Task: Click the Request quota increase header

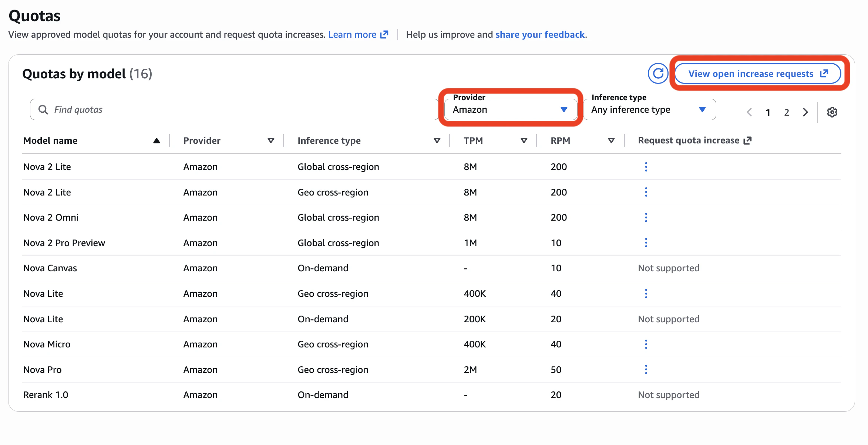Action: pos(689,140)
